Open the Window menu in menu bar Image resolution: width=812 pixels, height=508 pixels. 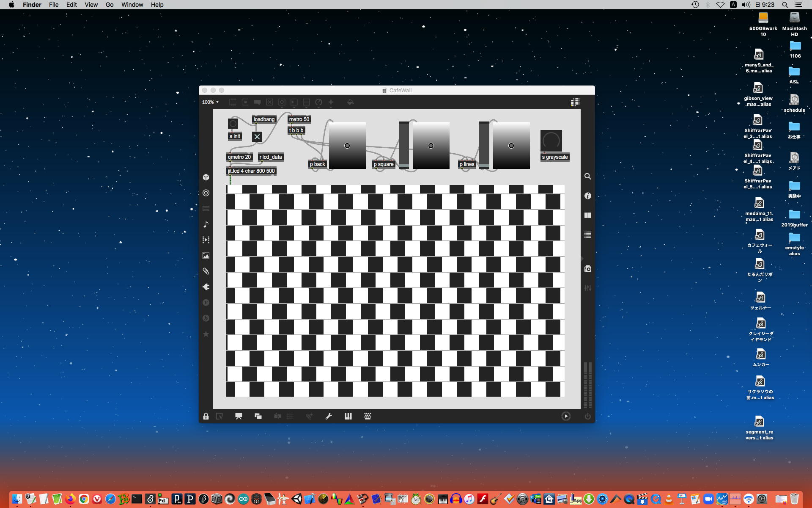[x=132, y=5]
